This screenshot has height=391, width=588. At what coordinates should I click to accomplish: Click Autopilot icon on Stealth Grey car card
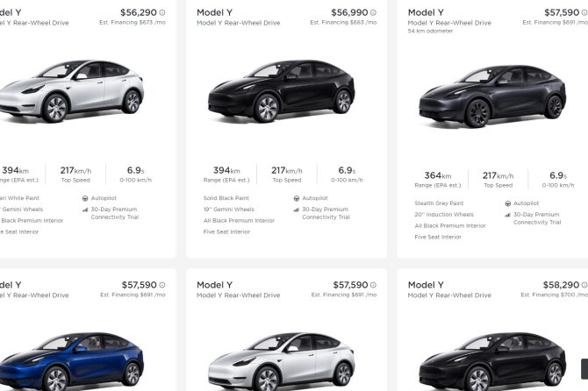[507, 203]
